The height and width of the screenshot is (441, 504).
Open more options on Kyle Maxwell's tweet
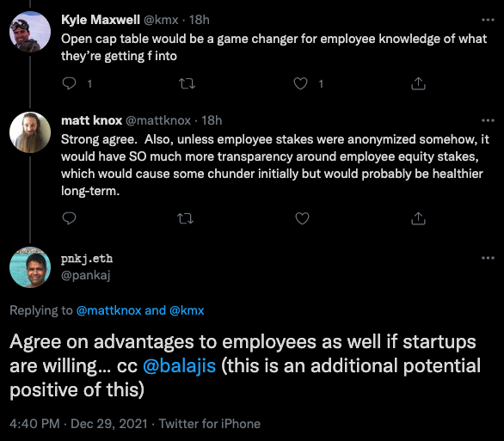click(488, 20)
